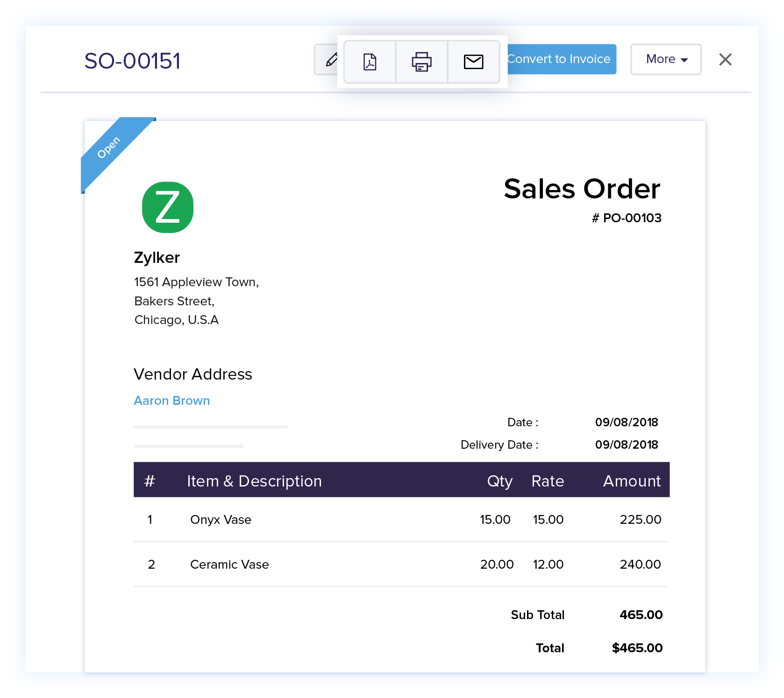Open the email envelope icon
This screenshot has height=698, width=784.
click(473, 62)
